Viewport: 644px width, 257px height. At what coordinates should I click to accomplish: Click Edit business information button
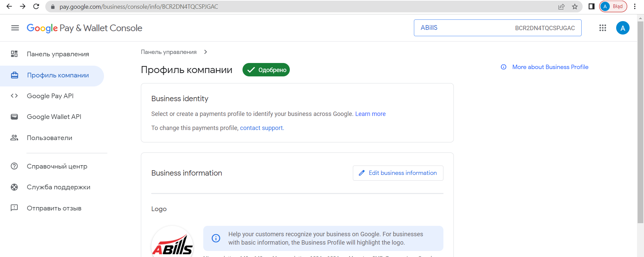pyautogui.click(x=398, y=173)
